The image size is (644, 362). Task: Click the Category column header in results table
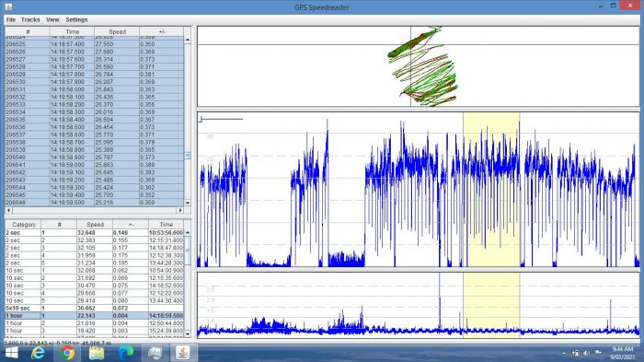pyautogui.click(x=23, y=225)
